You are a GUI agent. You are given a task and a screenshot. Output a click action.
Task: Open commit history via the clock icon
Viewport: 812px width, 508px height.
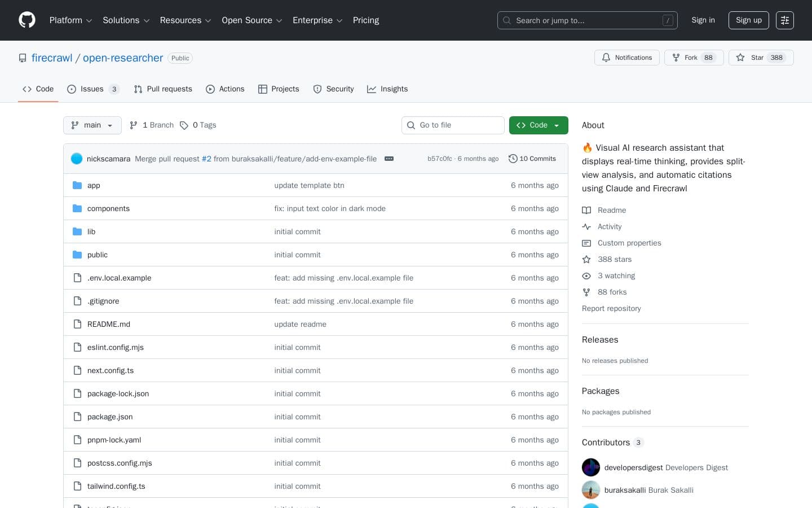coord(513,159)
